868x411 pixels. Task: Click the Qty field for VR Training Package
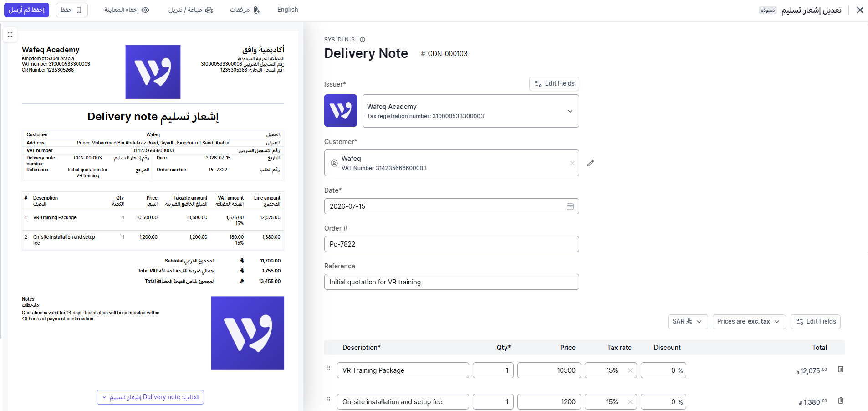click(493, 370)
